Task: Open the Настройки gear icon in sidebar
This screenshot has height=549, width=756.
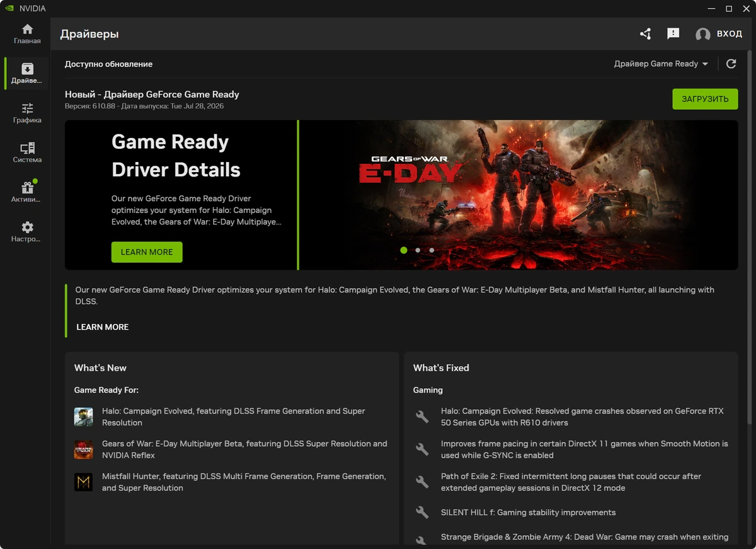Action: [x=27, y=228]
